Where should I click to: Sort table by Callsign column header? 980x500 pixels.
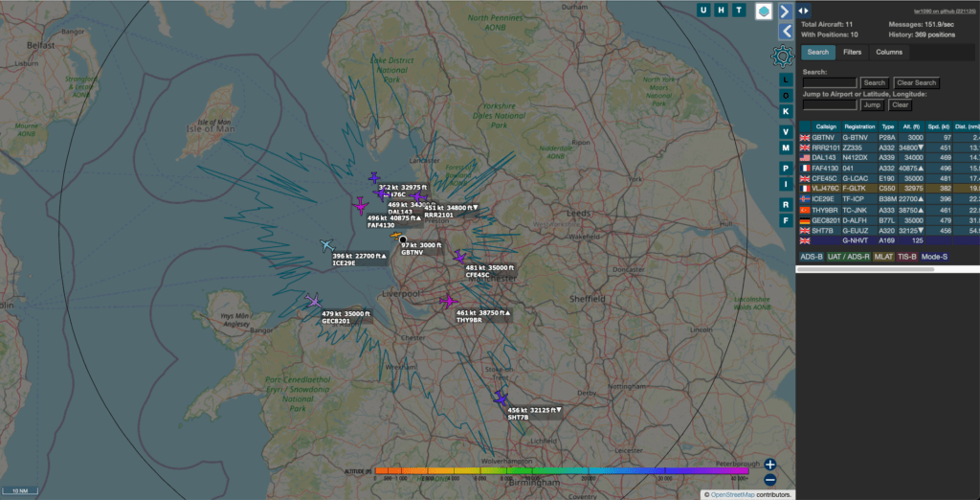tap(826, 126)
